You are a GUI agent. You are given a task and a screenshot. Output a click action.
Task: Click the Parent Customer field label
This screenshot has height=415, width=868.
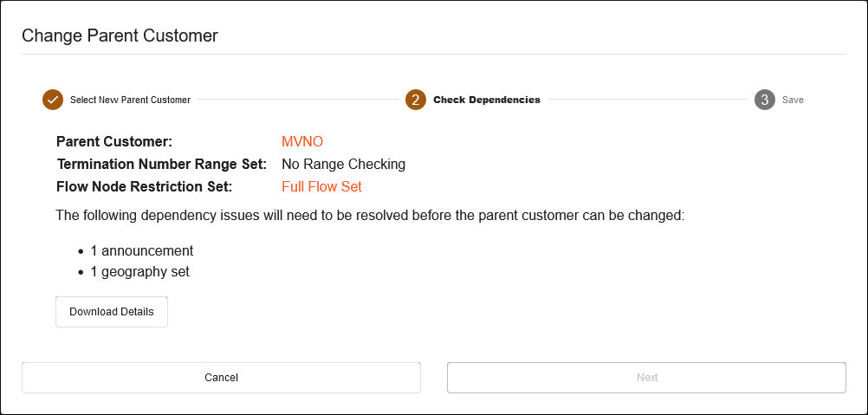point(114,141)
